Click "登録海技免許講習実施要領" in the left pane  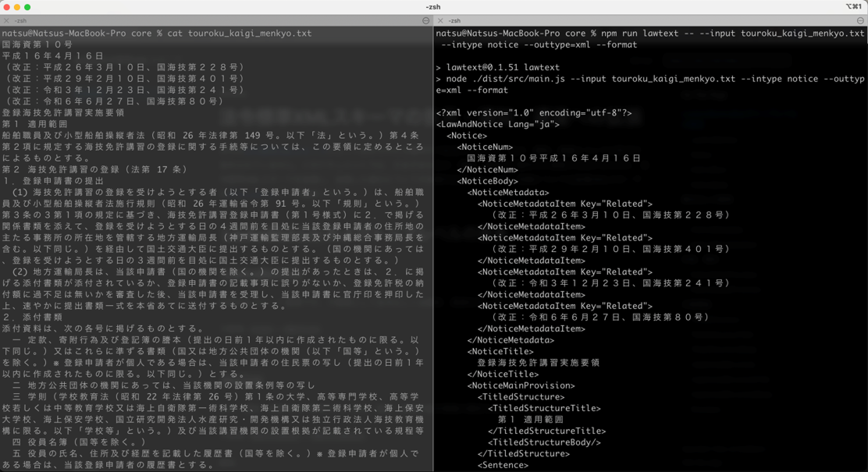[63, 112]
